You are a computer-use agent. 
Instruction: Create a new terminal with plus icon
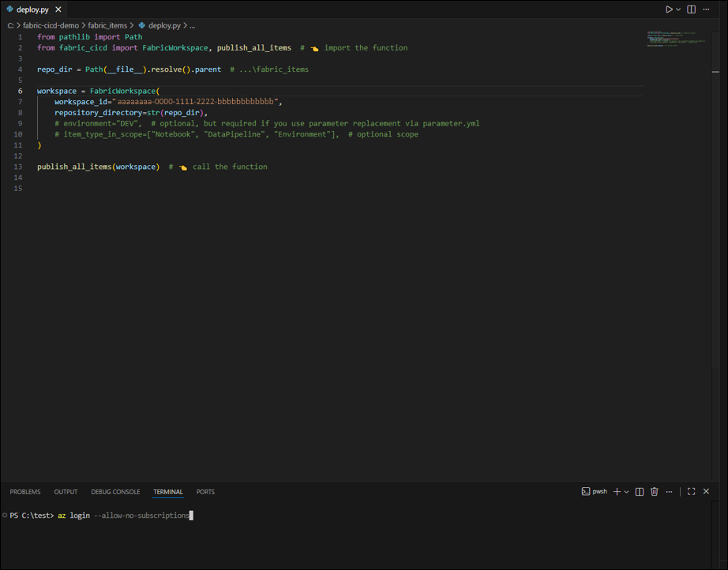tap(617, 492)
